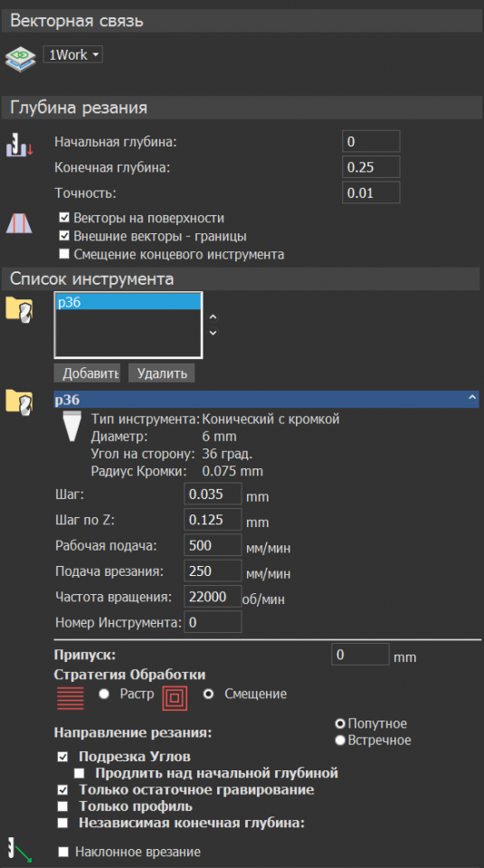The width and height of the screenshot is (484, 868).
Task: Select Встречное cutting direction
Action: tap(340, 741)
